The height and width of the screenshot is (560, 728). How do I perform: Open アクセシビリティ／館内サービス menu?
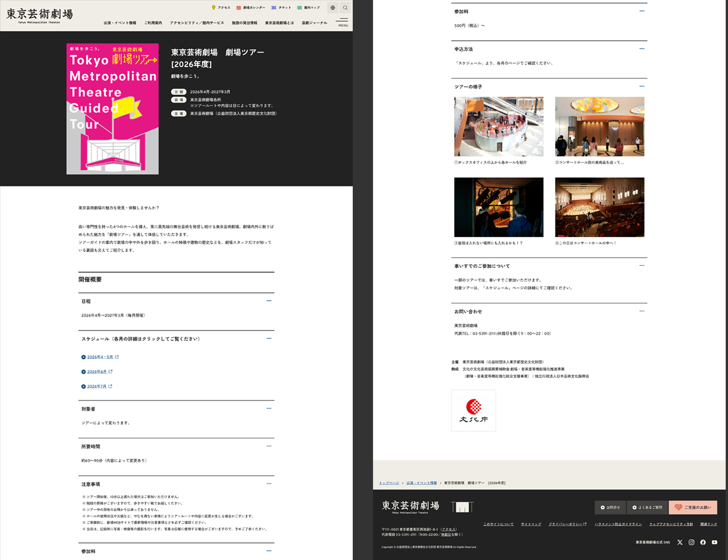click(x=197, y=23)
